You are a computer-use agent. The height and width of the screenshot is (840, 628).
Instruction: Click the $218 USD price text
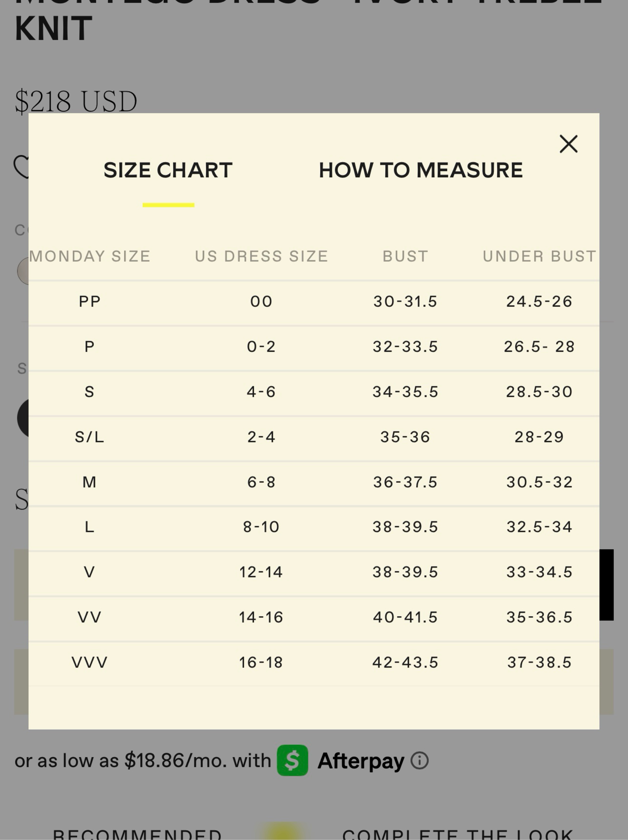tap(76, 101)
